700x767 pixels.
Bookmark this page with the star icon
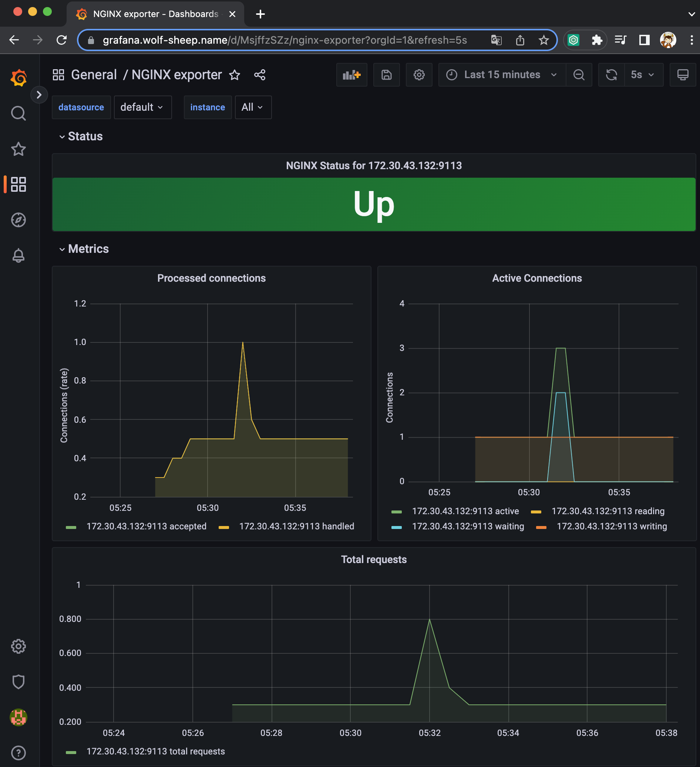[x=544, y=40]
